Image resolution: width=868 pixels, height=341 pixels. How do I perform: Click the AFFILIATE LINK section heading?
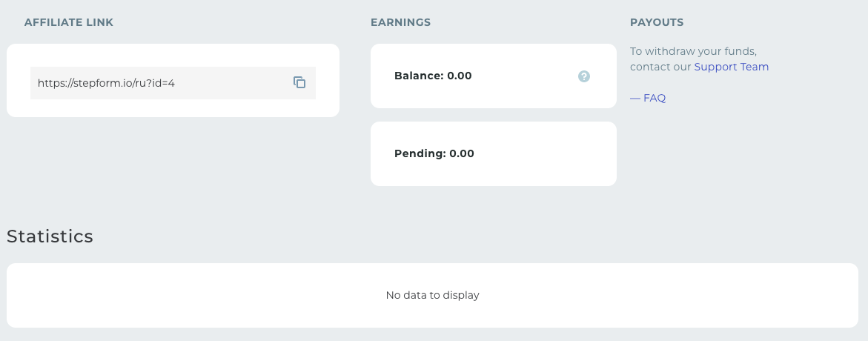point(69,23)
